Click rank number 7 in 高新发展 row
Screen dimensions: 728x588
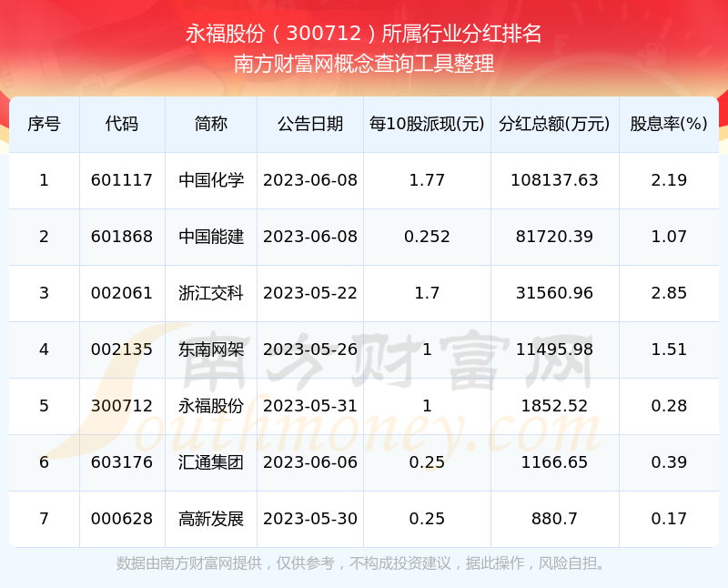44,519
